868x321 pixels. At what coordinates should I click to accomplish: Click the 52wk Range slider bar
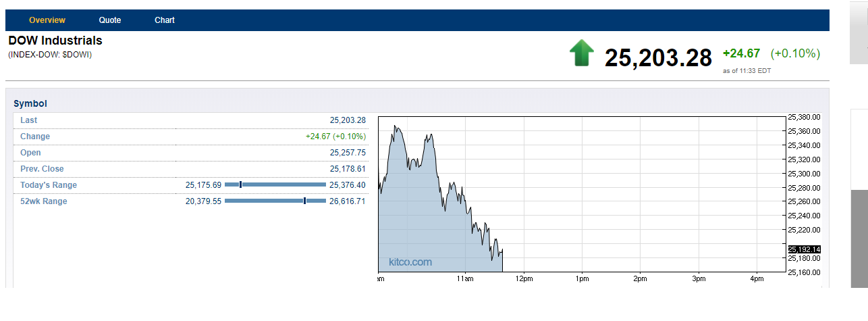pos(275,201)
